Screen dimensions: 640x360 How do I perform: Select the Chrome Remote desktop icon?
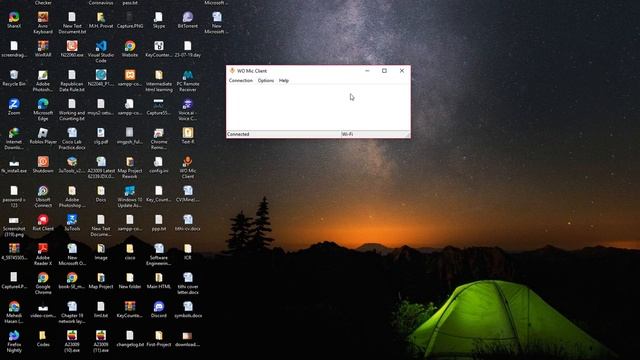(159, 139)
